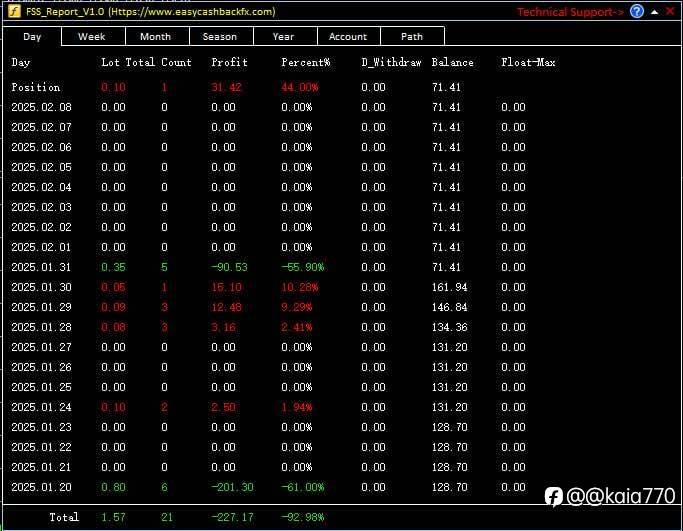Viewport: 683px width, 531px height.
Task: Click Position percent 44.00%
Action: coord(300,87)
